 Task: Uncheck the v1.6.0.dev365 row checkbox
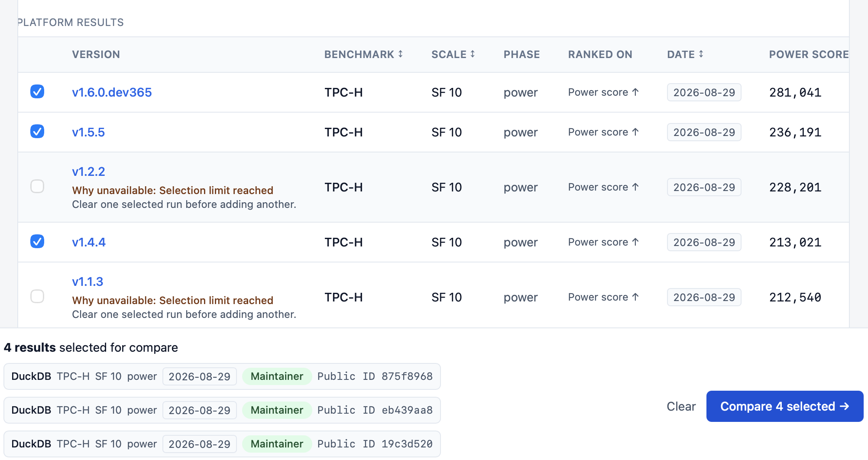click(x=37, y=92)
